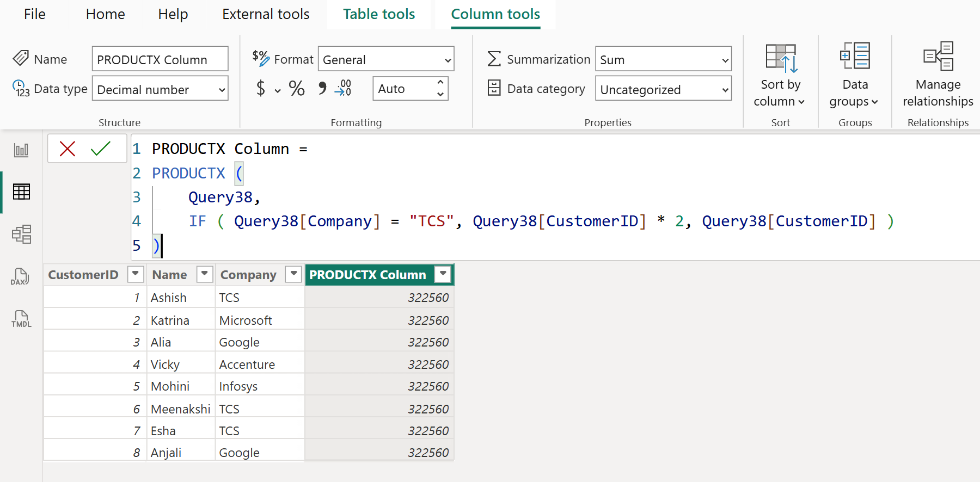Open TMDL view icon
The width and height of the screenshot is (980, 482).
tap(21, 319)
